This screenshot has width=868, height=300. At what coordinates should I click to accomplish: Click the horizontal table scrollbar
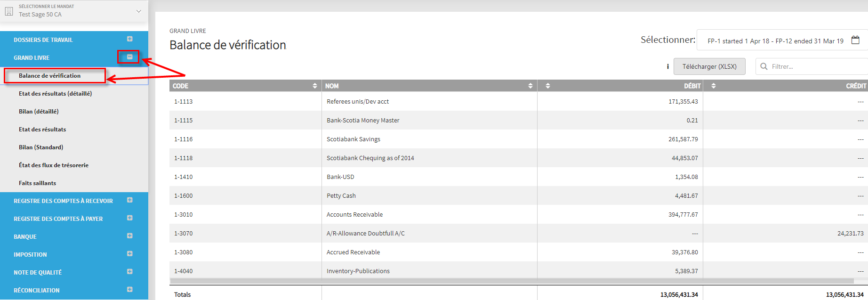click(512, 281)
